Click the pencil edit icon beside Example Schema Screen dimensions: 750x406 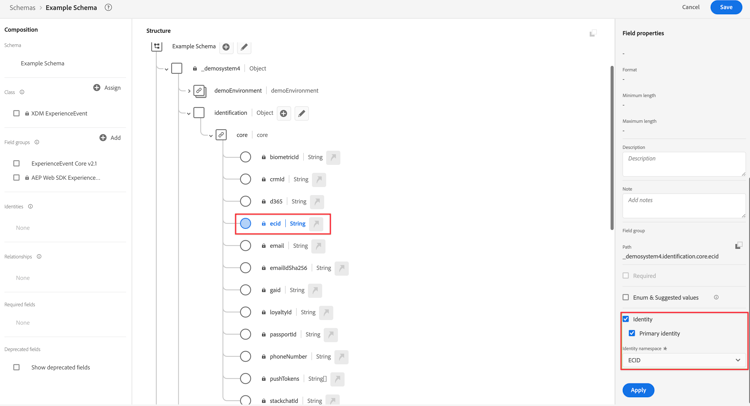(x=244, y=47)
